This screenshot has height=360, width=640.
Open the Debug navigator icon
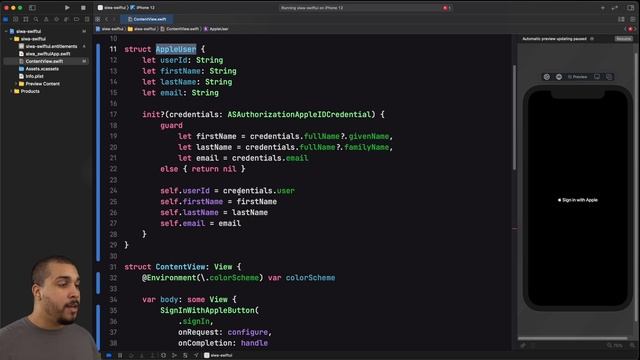pos(66,19)
